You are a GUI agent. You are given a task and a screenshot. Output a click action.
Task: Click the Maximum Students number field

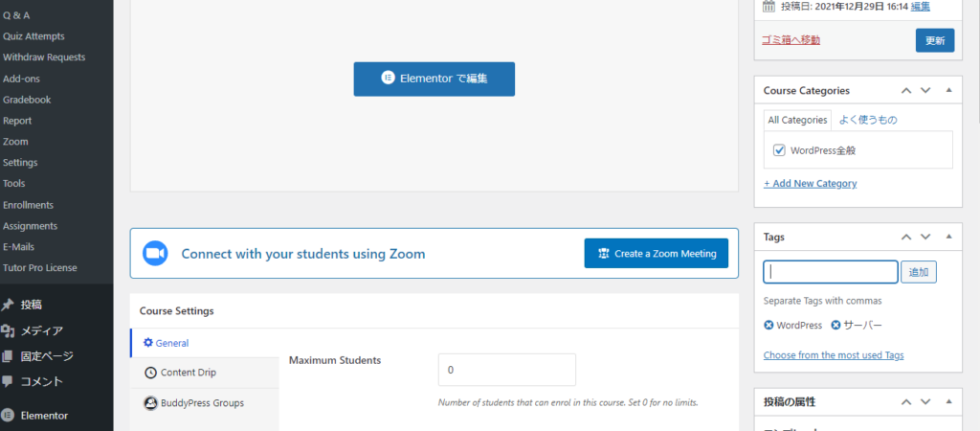(x=506, y=370)
